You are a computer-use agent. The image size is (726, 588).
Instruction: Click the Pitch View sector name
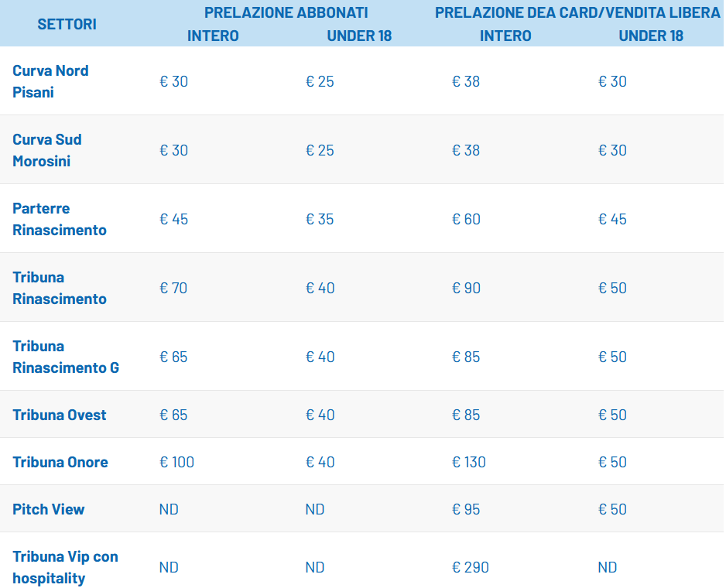(48, 509)
